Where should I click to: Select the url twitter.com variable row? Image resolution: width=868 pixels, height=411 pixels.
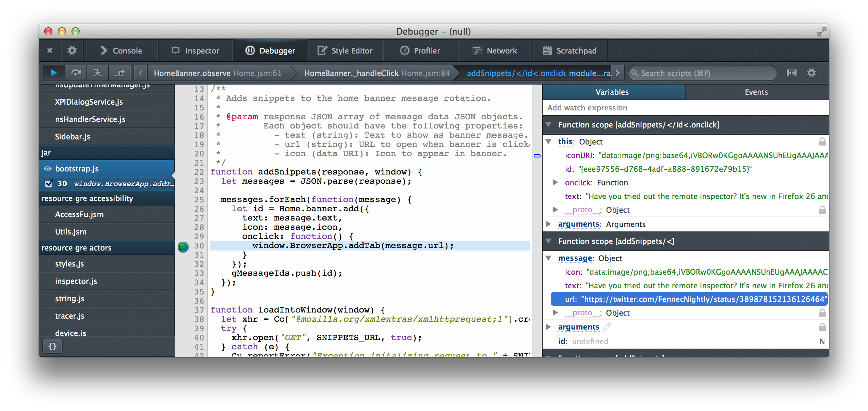(x=689, y=299)
